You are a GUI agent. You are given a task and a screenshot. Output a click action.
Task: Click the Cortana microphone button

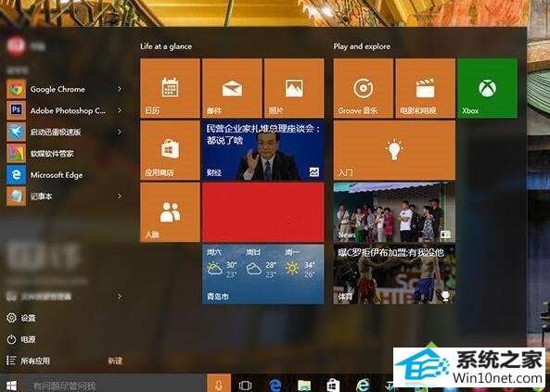pos(219,384)
